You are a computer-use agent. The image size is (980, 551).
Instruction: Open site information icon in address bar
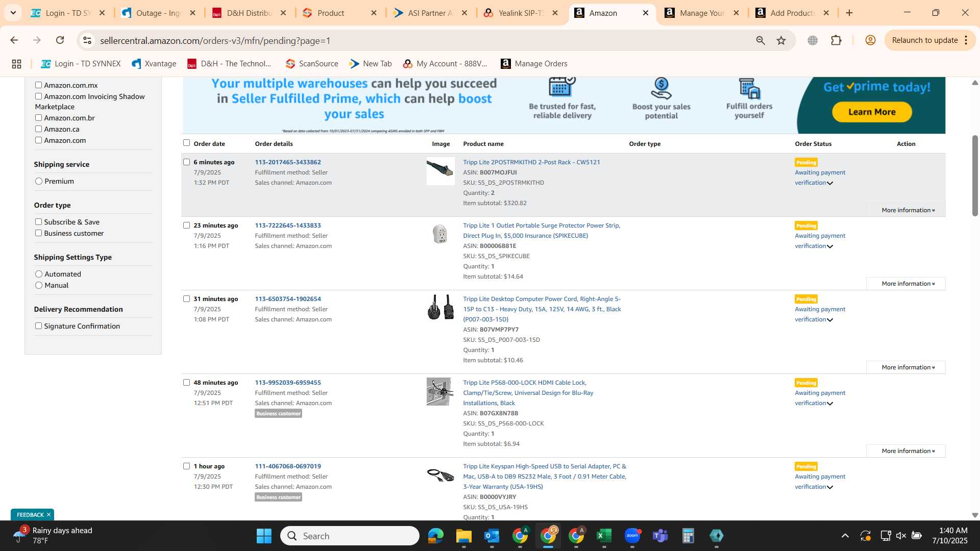[x=87, y=40]
